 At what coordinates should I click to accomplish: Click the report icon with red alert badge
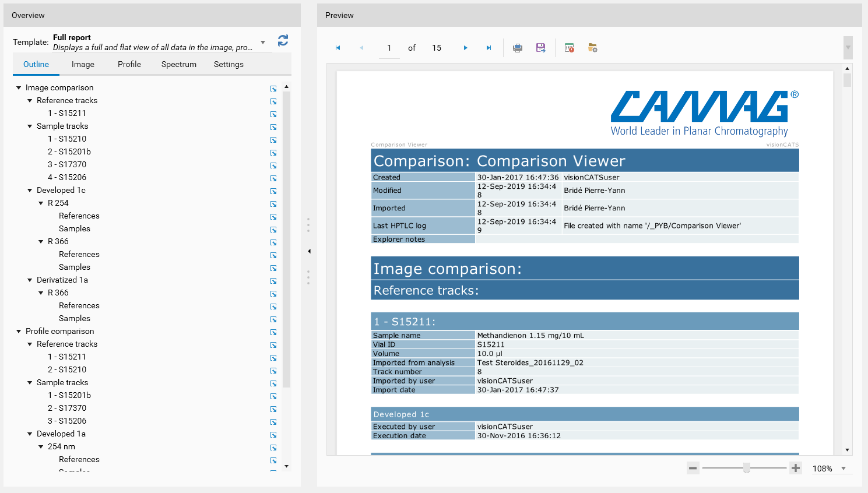coord(570,48)
